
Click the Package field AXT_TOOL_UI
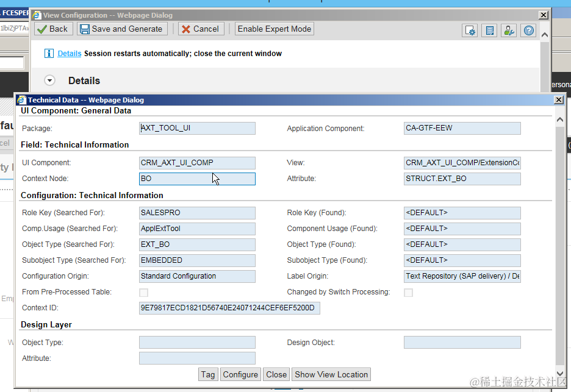coord(197,128)
